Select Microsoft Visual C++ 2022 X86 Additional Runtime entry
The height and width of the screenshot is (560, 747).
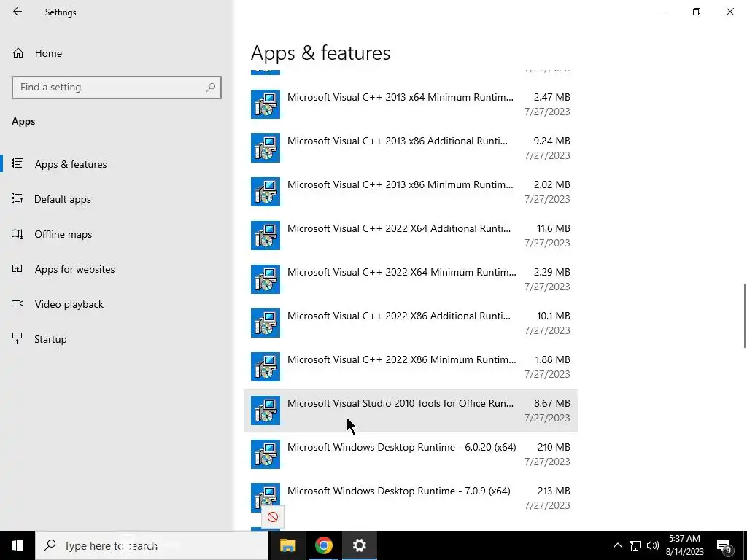(411, 323)
